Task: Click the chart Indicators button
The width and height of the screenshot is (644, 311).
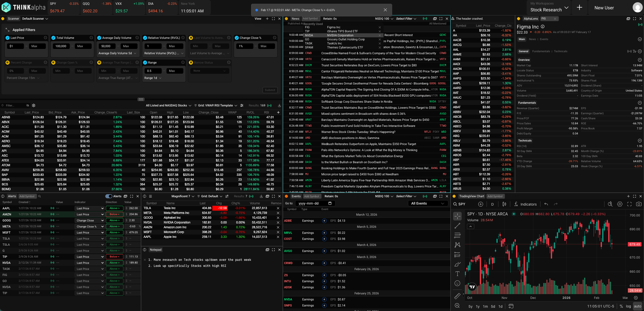Action: [525, 204]
